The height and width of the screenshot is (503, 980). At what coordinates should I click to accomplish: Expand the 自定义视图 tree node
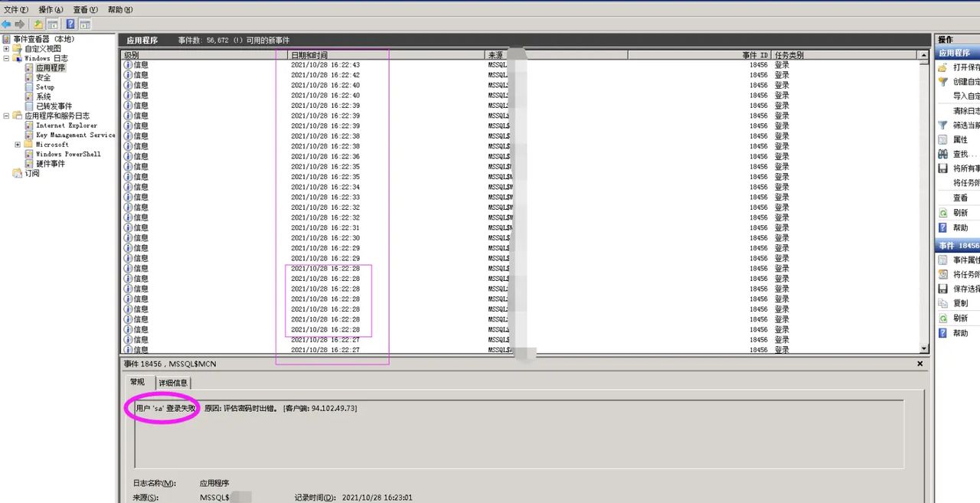click(7, 49)
